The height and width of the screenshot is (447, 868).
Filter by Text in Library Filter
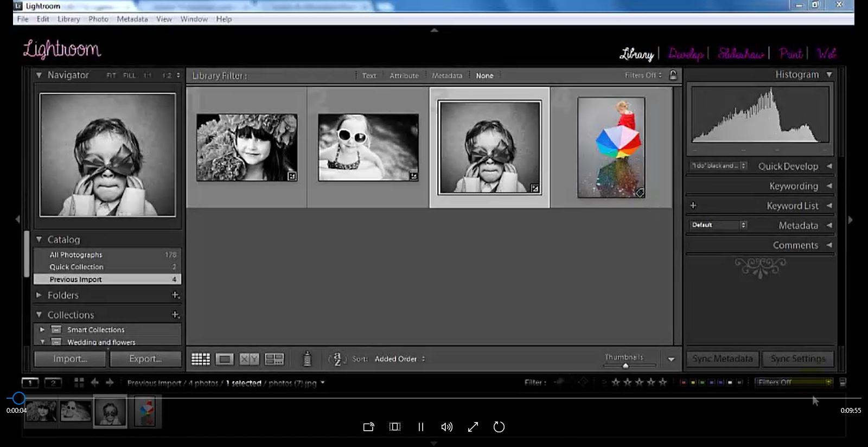pos(369,75)
